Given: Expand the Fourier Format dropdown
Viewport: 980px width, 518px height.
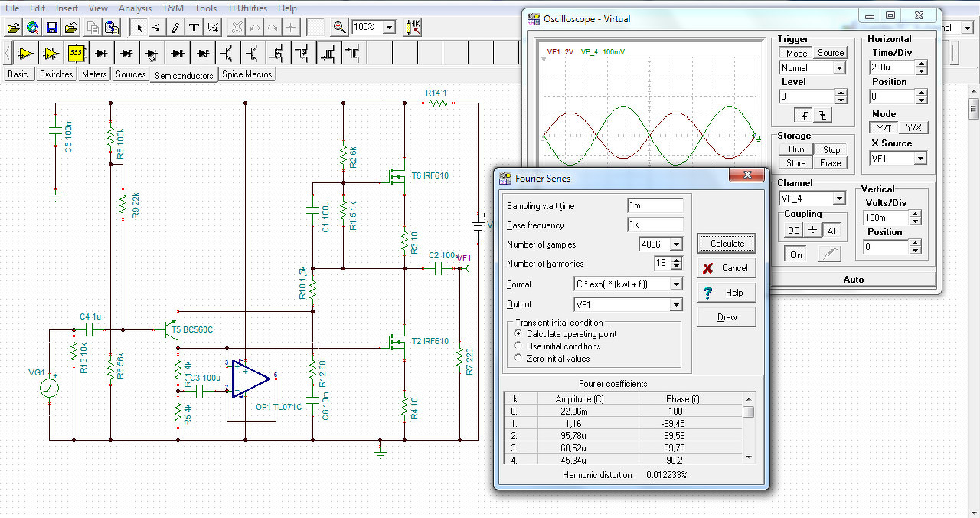Looking at the screenshot, I should click(675, 284).
